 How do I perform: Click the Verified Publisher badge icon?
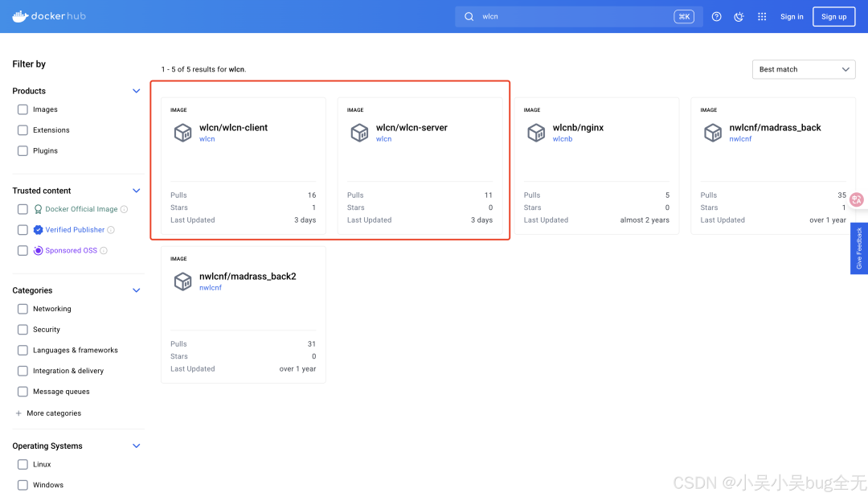(39, 230)
